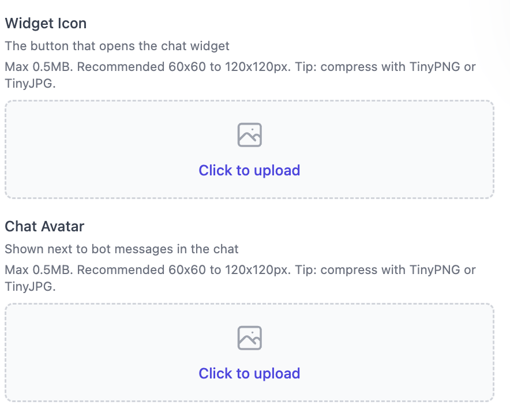Viewport: 510px width, 420px height.
Task: Click the image icon in the Widget Icon upload box
Action: click(249, 135)
